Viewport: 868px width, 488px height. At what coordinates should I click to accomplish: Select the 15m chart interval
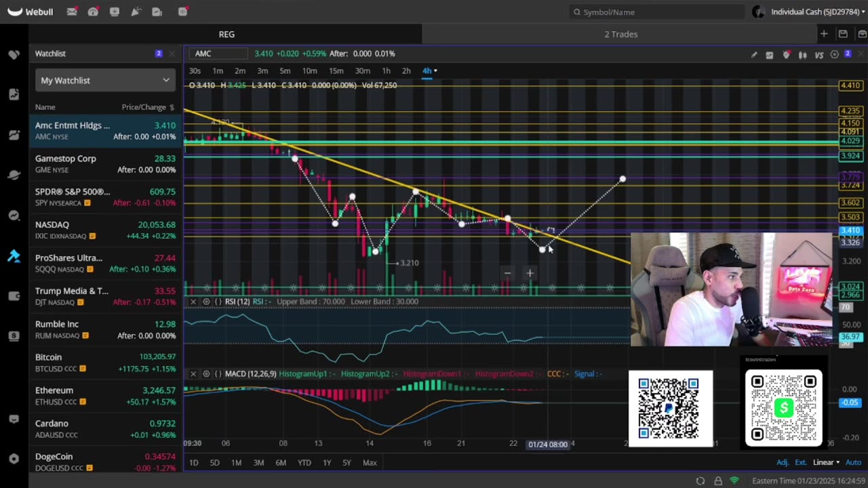point(336,70)
